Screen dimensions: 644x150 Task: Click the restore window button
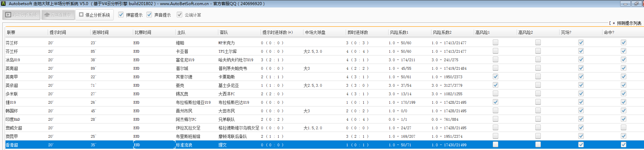point(636,4)
